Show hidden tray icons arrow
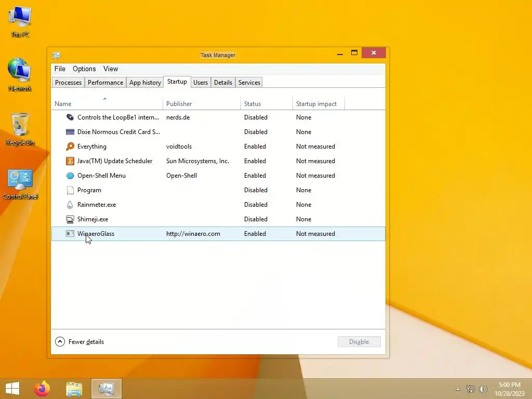The width and height of the screenshot is (532, 399). point(458,389)
